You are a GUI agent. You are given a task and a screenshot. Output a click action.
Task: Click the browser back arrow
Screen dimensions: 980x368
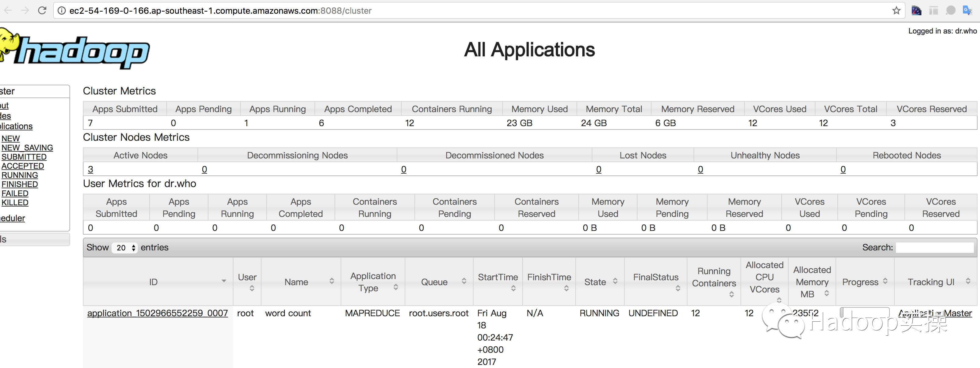click(x=8, y=10)
